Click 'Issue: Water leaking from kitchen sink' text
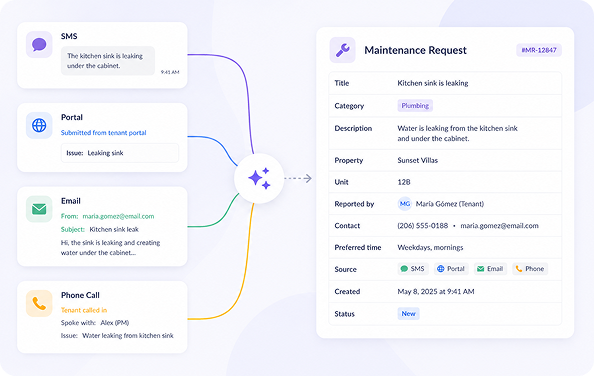Viewport: 594px width, 376px height. 117,335
